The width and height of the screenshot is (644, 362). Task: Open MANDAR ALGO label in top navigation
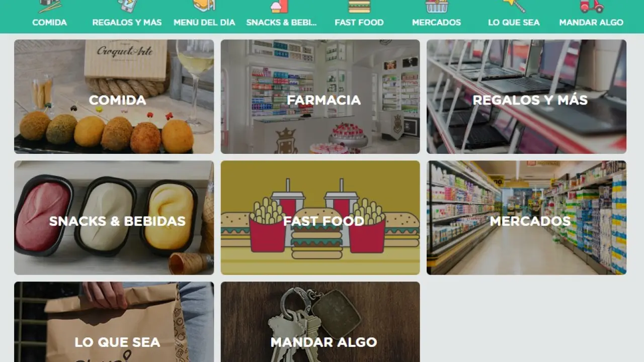591,23
